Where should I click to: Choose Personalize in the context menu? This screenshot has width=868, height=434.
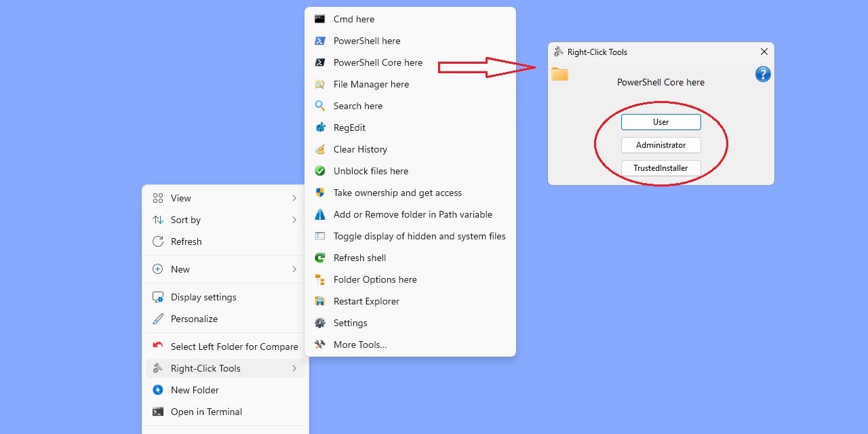pos(225,319)
